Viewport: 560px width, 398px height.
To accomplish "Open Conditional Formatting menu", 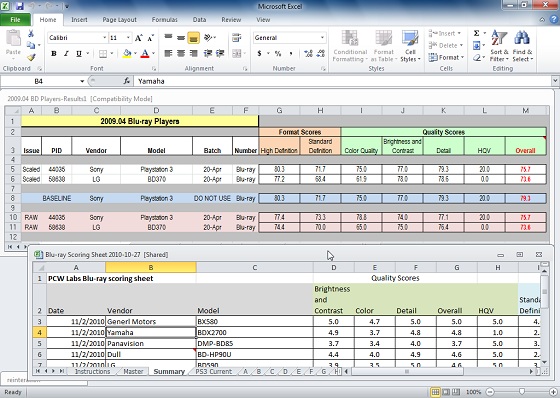I will [350, 46].
